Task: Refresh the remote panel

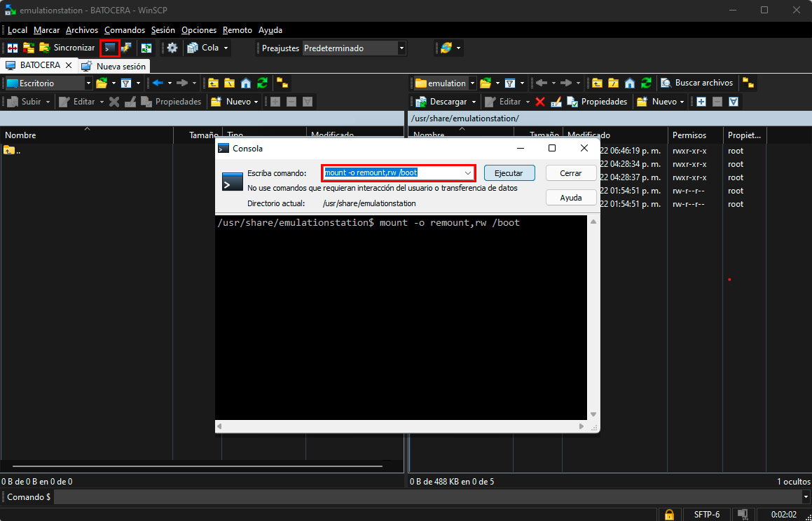Action: click(646, 83)
